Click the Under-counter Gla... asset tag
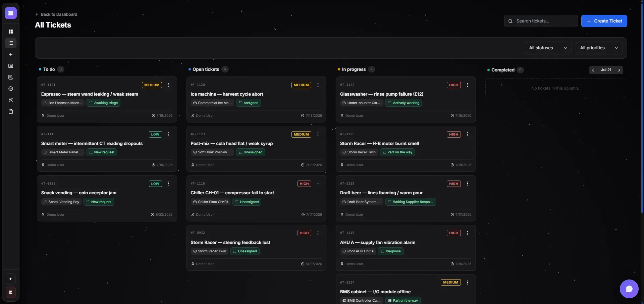The height and width of the screenshot is (304, 644). tap(361, 103)
